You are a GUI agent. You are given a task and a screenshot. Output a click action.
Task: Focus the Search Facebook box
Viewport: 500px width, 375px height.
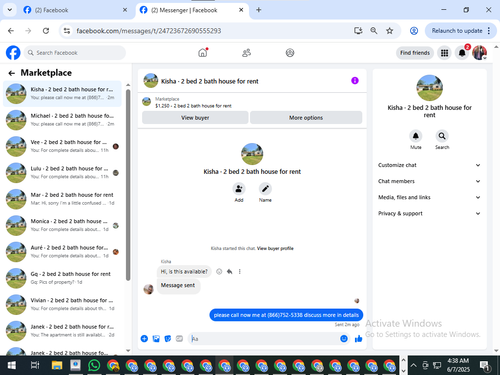75,53
